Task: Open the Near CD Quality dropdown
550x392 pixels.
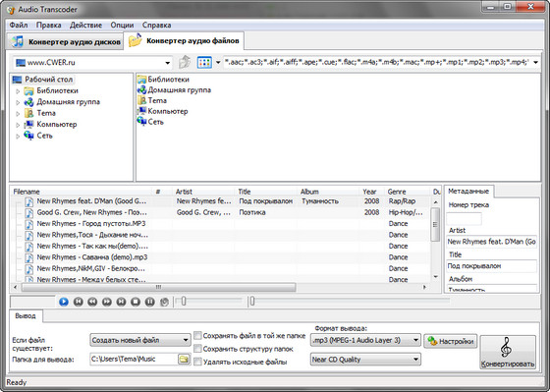Action: click(365, 360)
